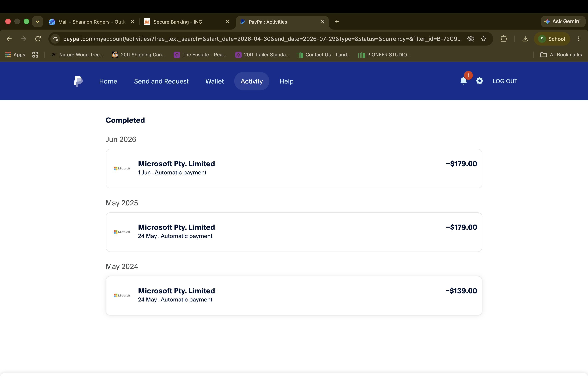588x382 pixels.
Task: Open the All Bookmarks folder
Action: 561,55
